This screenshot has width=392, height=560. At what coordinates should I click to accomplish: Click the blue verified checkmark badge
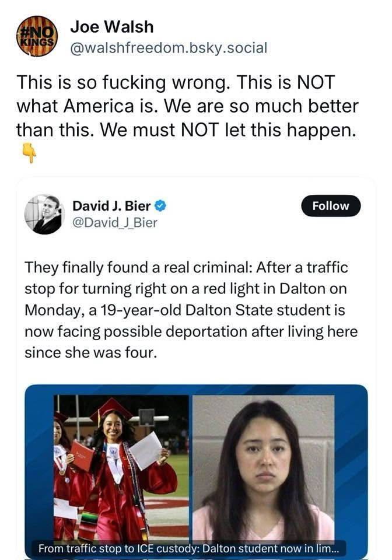point(160,206)
